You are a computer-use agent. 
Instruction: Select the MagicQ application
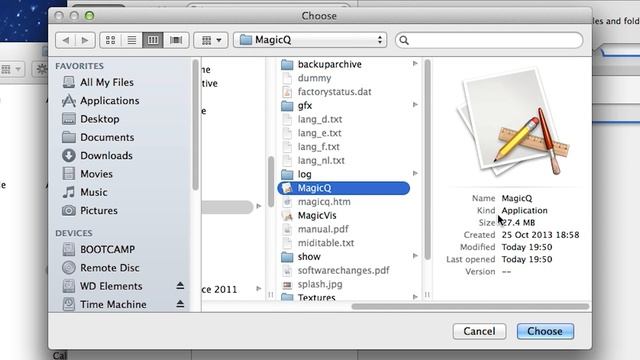[x=343, y=188]
